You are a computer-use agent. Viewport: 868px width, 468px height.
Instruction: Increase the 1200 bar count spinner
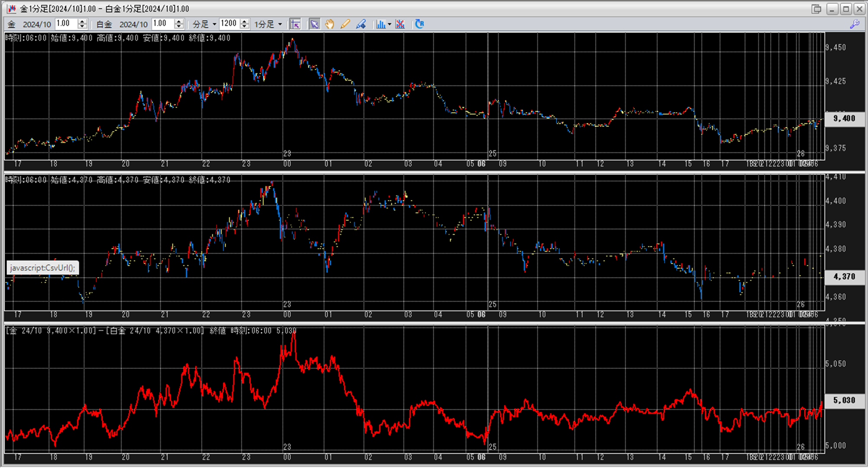245,21
